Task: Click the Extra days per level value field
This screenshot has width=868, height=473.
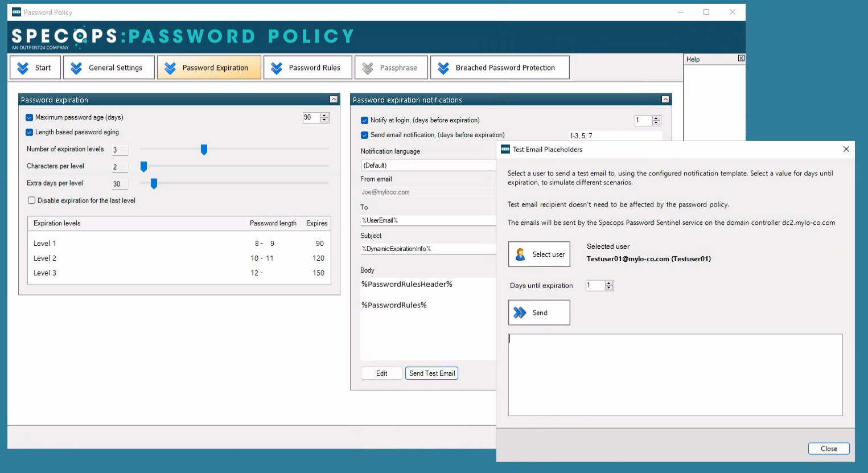Action: click(120, 184)
